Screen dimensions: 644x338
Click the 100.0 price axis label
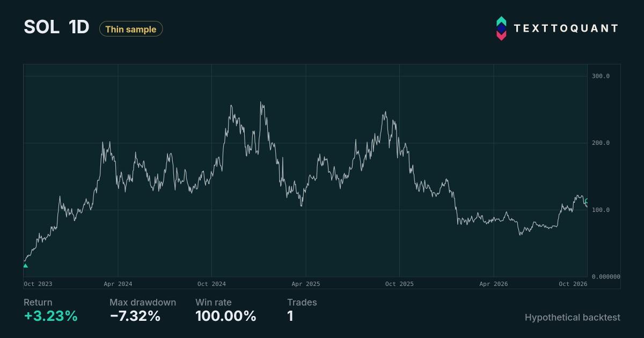pos(601,210)
